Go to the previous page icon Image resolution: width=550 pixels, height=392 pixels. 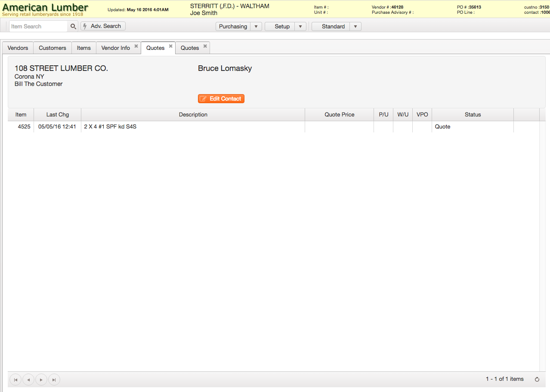click(x=28, y=380)
